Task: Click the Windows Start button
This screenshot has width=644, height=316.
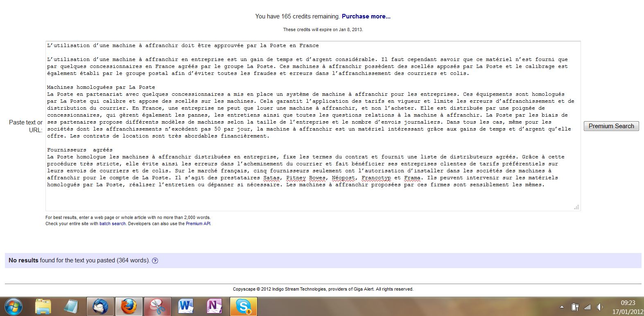Action: 13,306
